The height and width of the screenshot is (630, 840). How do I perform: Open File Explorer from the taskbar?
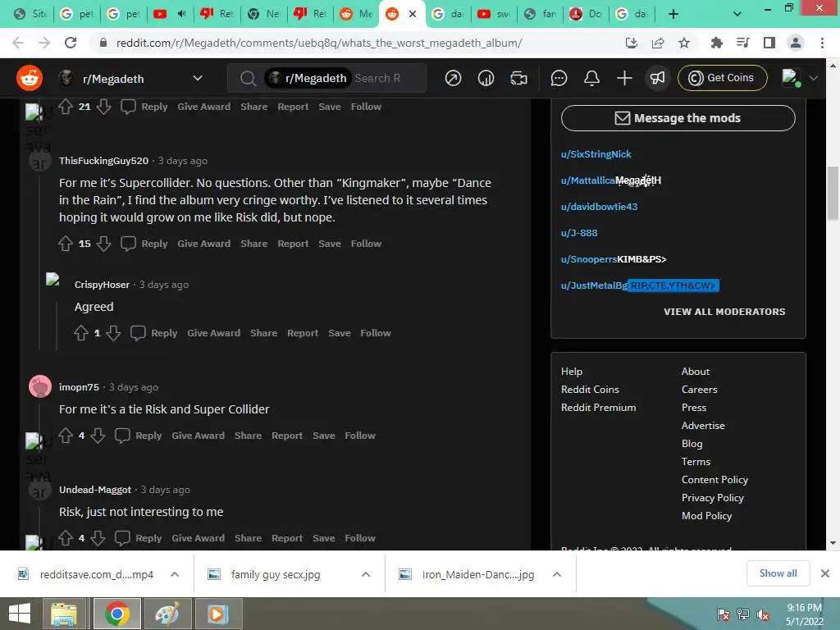[64, 614]
